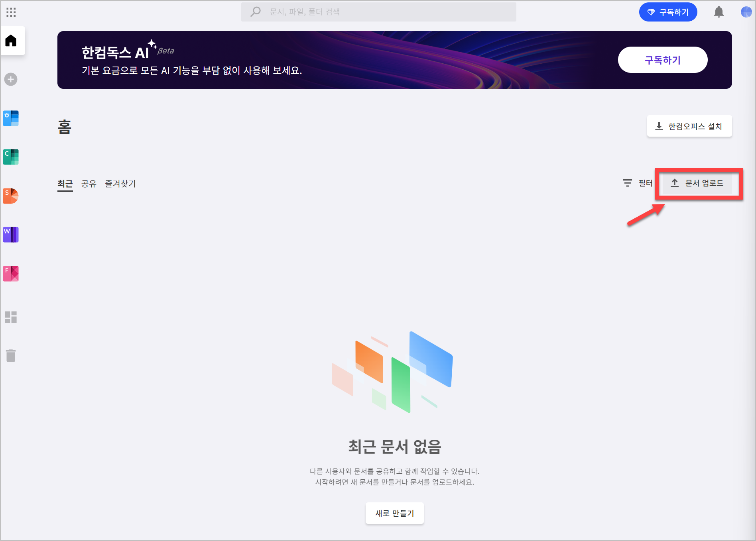
Task: Click the search magnifier icon
Action: 255,12
